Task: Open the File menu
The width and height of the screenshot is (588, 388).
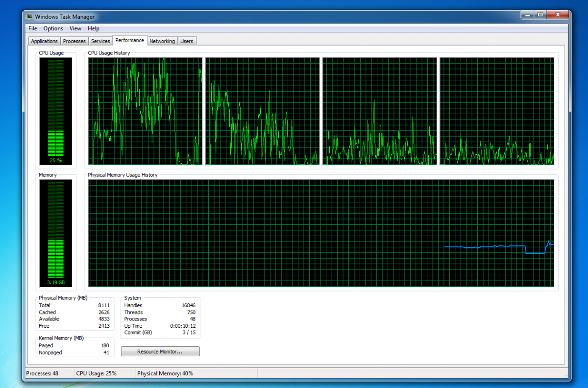Action: point(33,28)
